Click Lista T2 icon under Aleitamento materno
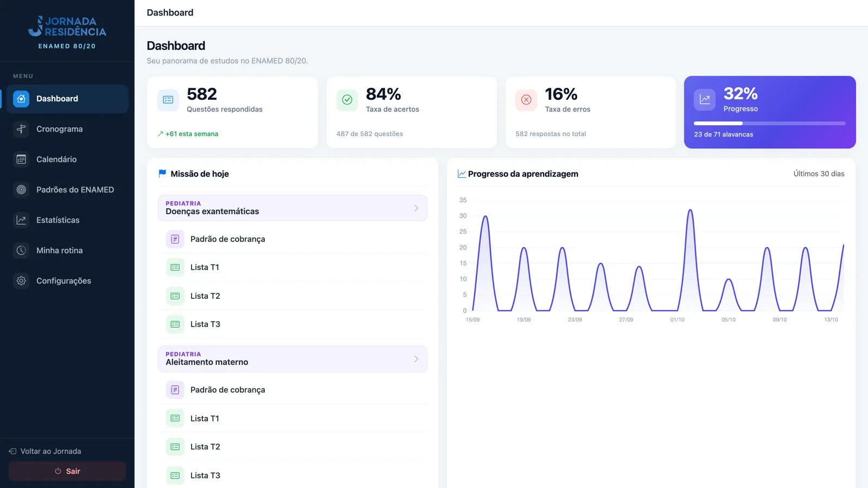868x488 pixels. (x=175, y=447)
